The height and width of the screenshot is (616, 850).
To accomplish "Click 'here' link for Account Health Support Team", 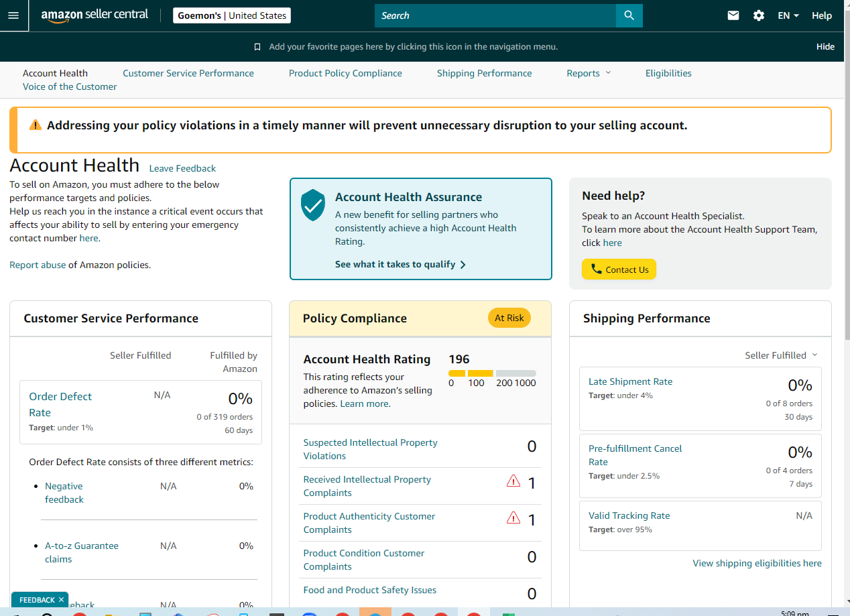I will pos(612,243).
